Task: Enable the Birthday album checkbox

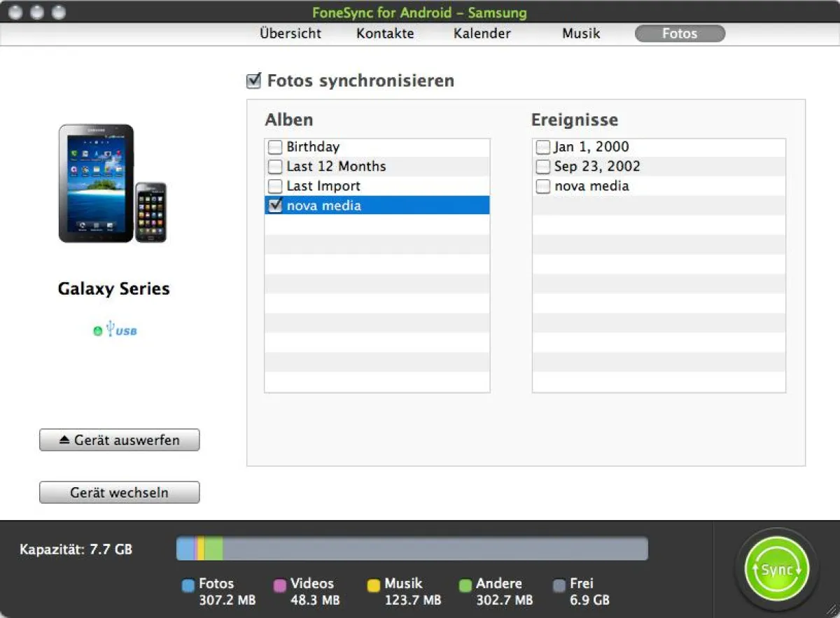Action: (274, 147)
